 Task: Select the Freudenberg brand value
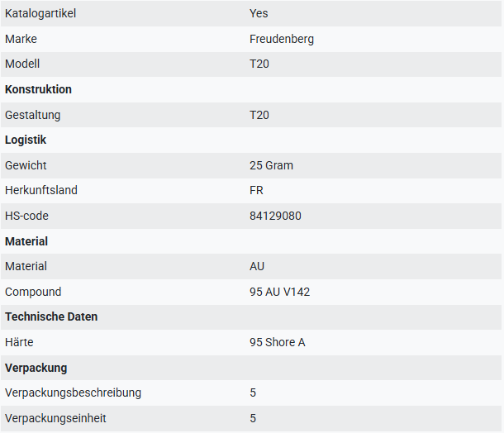pos(282,39)
